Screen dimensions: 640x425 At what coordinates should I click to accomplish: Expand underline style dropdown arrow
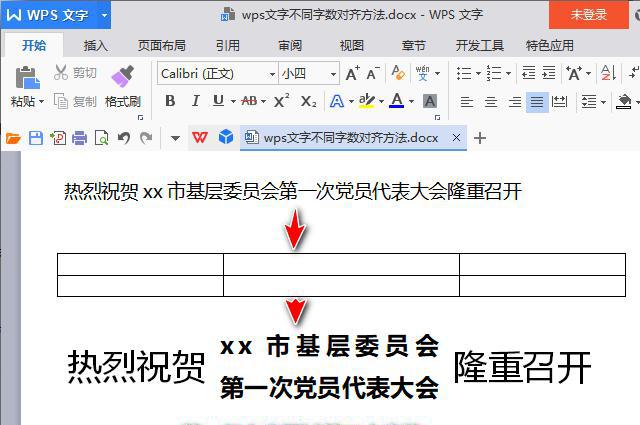[x=233, y=101]
